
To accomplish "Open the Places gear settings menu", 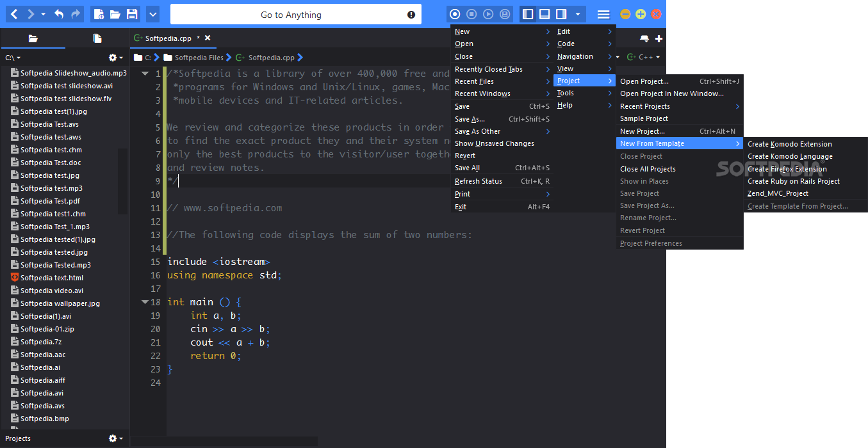I will point(116,58).
